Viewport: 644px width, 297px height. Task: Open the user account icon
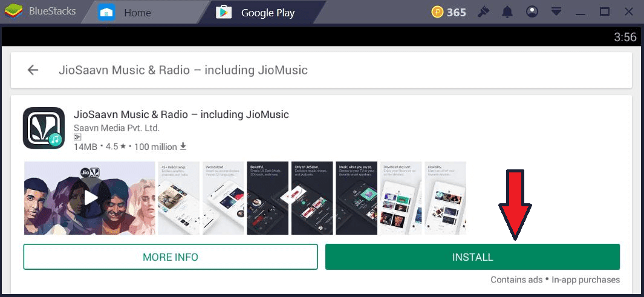532,12
